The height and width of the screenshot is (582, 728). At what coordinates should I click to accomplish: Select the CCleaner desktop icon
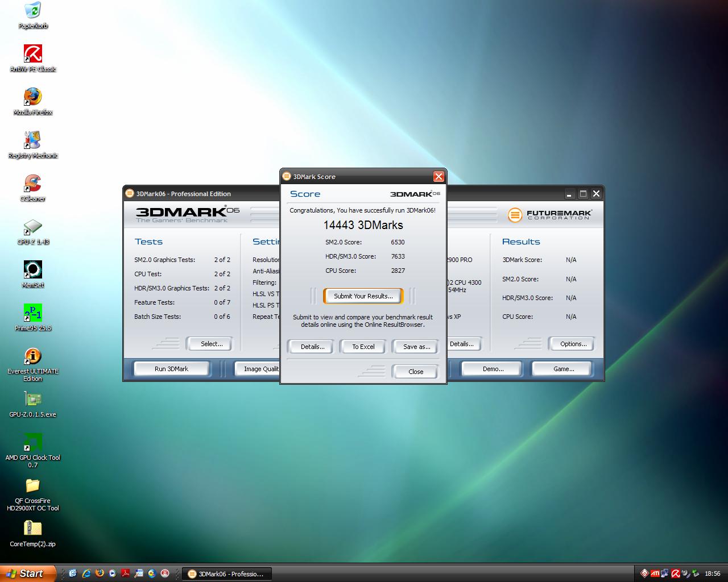(x=33, y=188)
